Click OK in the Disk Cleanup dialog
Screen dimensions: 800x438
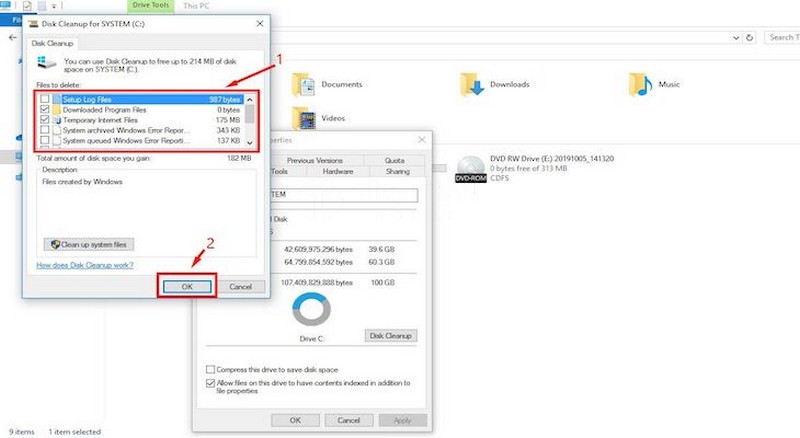click(187, 287)
